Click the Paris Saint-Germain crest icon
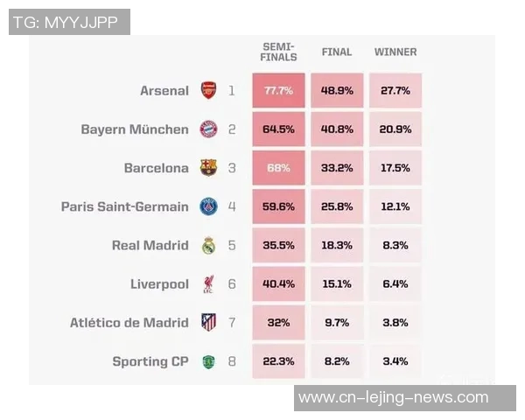The width and height of the screenshot is (525, 420). pyautogui.click(x=208, y=206)
